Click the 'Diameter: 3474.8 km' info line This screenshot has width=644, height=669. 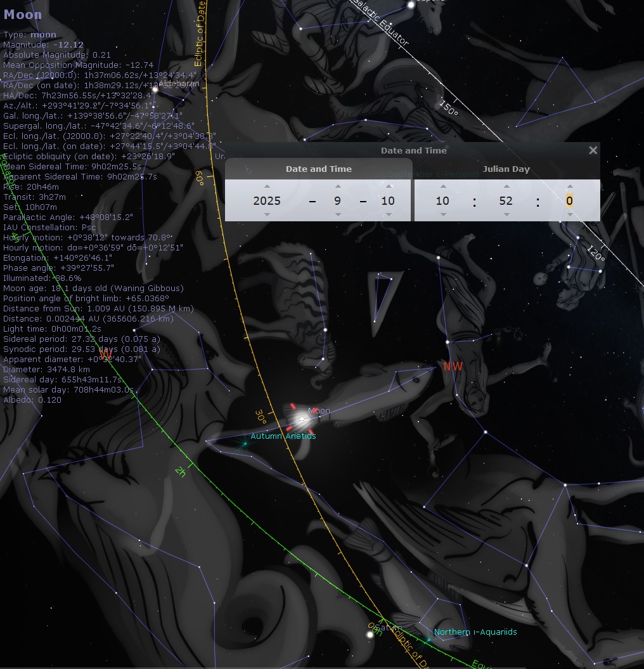(x=46, y=370)
